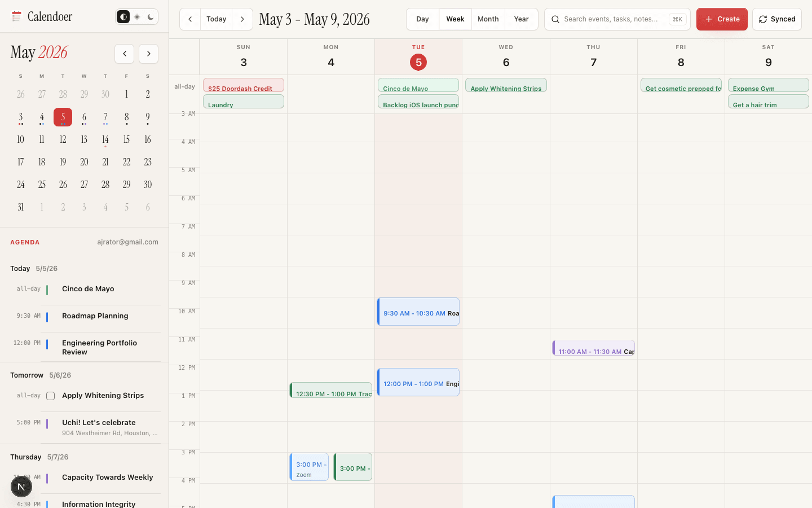This screenshot has height=508, width=812.
Task: Select Thursday 7 column header
Action: pos(594,56)
